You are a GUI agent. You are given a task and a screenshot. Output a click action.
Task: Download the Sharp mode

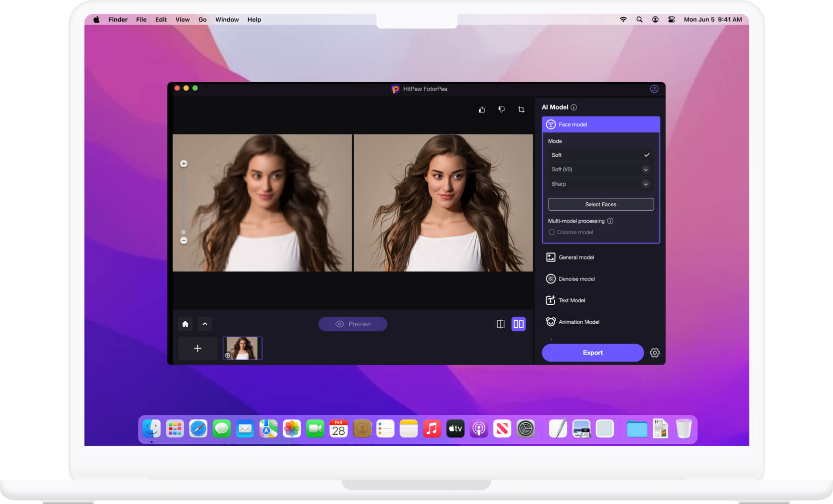(x=645, y=183)
